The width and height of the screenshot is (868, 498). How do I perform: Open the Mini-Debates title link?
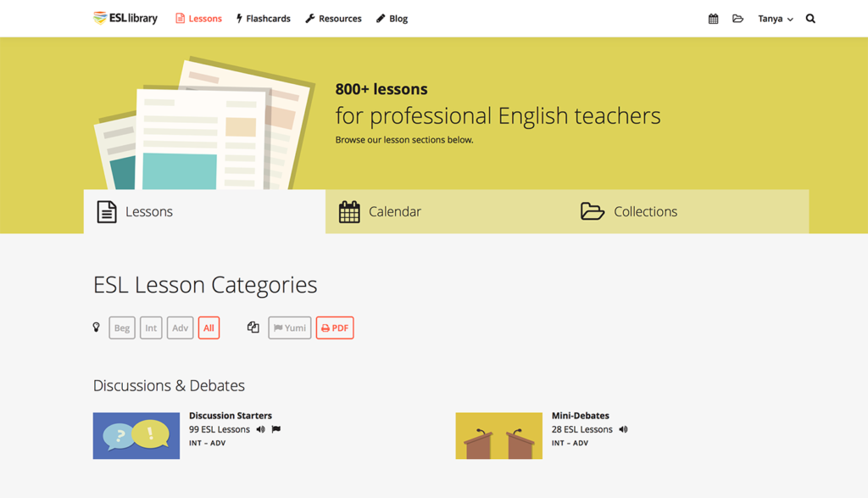click(x=580, y=416)
